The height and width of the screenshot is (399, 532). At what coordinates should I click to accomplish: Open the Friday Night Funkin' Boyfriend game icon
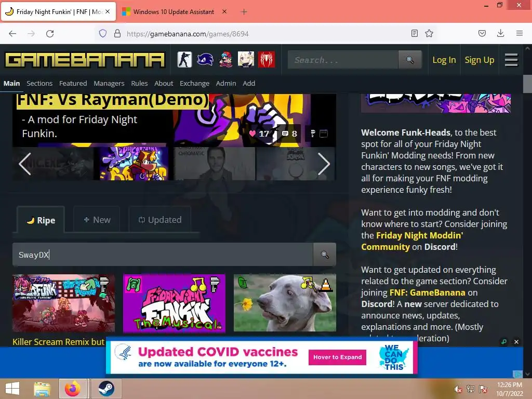point(225,60)
